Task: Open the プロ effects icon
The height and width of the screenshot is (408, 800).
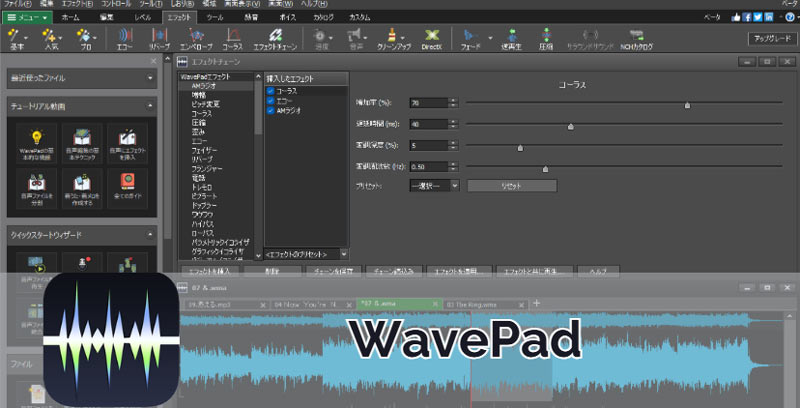Action: (x=85, y=39)
